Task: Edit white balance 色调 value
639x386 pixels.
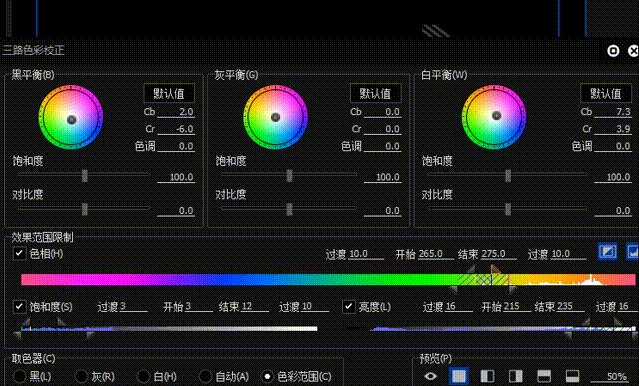Action: (613, 146)
